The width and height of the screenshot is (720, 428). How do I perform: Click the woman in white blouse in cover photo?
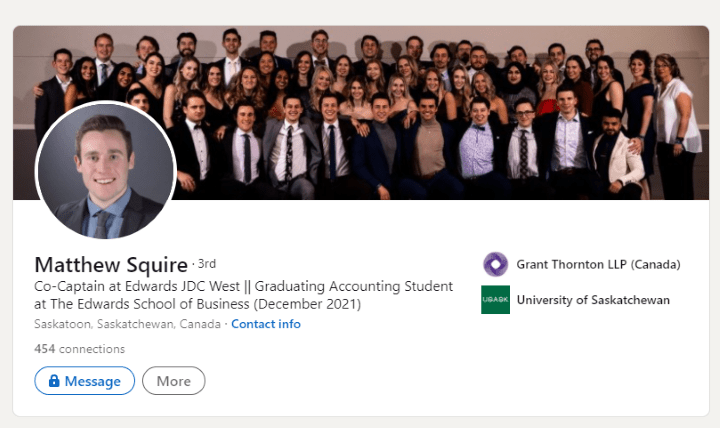(675, 124)
